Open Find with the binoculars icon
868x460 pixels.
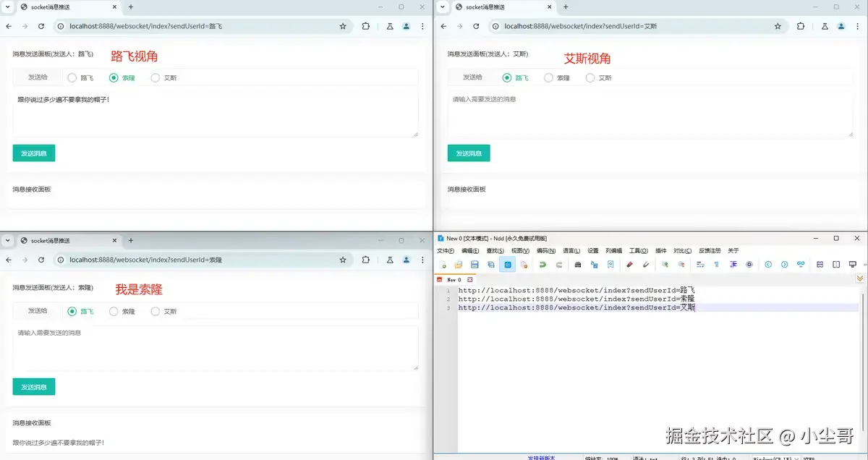point(578,264)
